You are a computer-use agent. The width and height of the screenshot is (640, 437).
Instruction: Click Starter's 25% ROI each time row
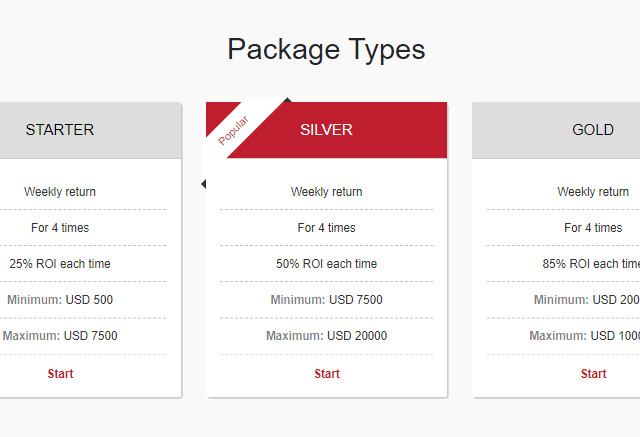coord(83,264)
